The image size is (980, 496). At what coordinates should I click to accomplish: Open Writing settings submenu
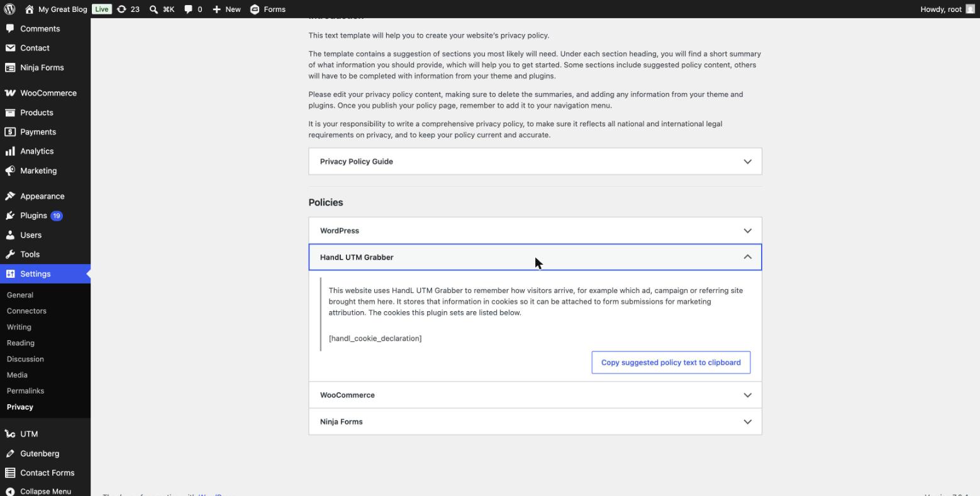point(19,327)
